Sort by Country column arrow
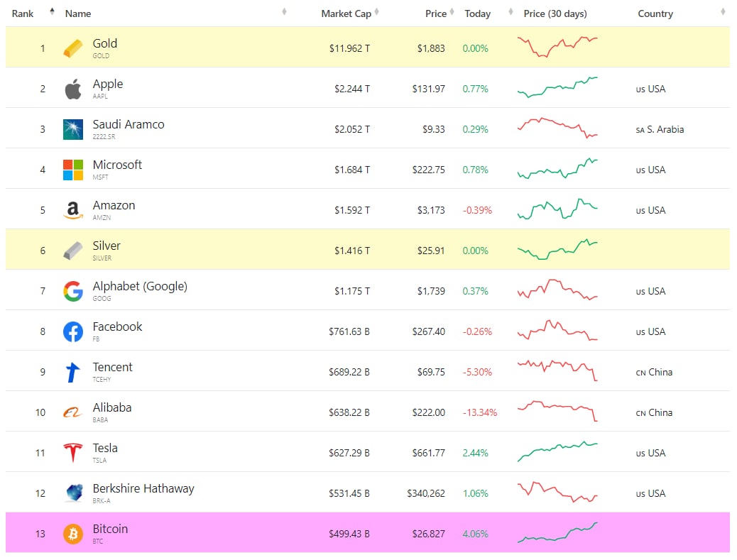737x560 pixels. click(723, 11)
